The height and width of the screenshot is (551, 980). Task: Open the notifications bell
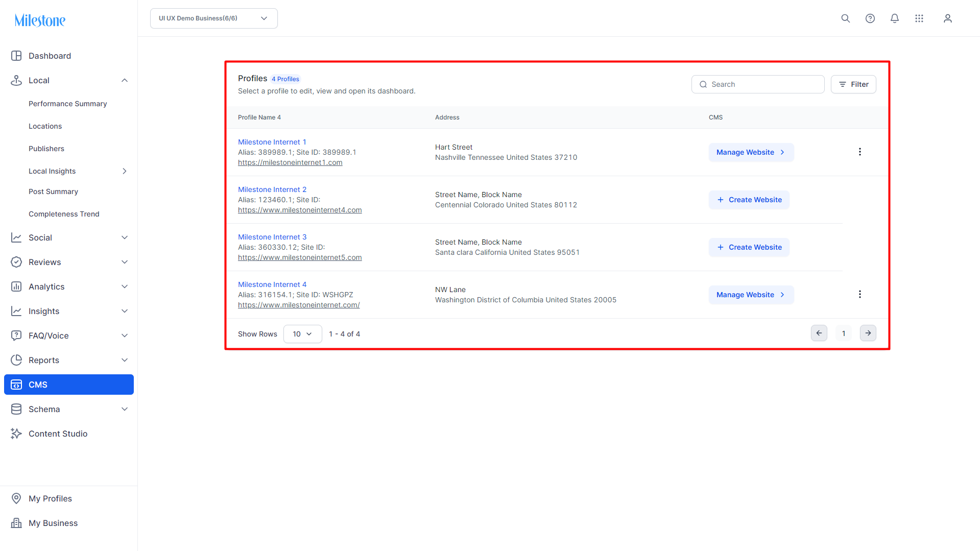[895, 18]
